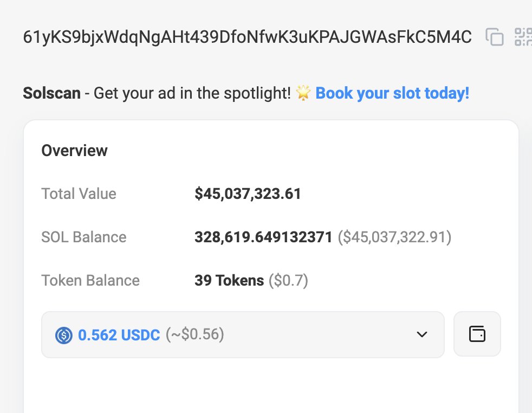532x413 pixels.
Task: Copy the wallet address with copy icon
Action: coord(494,37)
